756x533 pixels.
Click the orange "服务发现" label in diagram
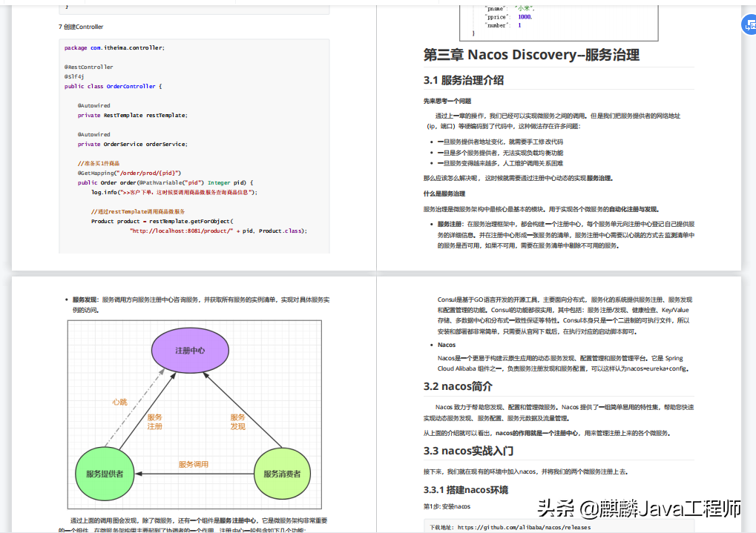pos(237,422)
